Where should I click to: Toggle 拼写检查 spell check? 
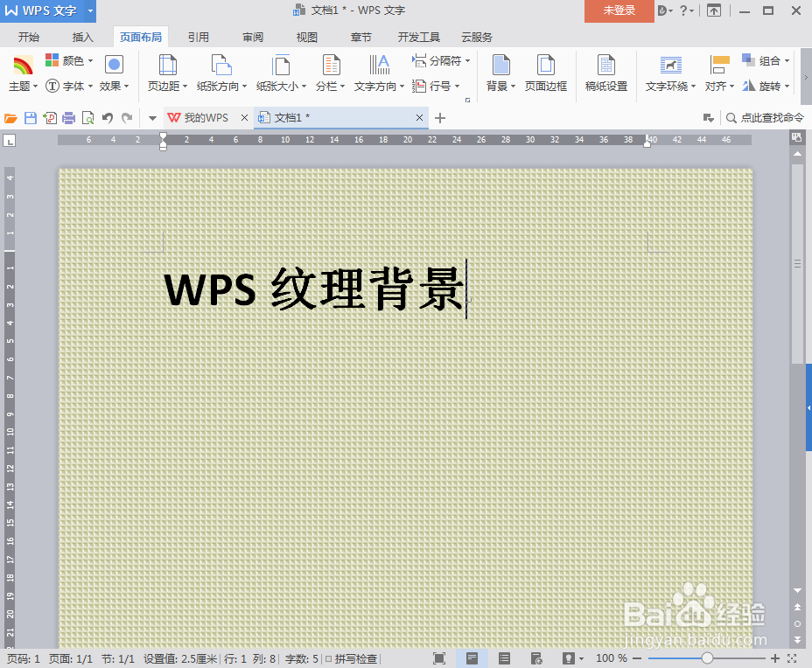pos(351,658)
